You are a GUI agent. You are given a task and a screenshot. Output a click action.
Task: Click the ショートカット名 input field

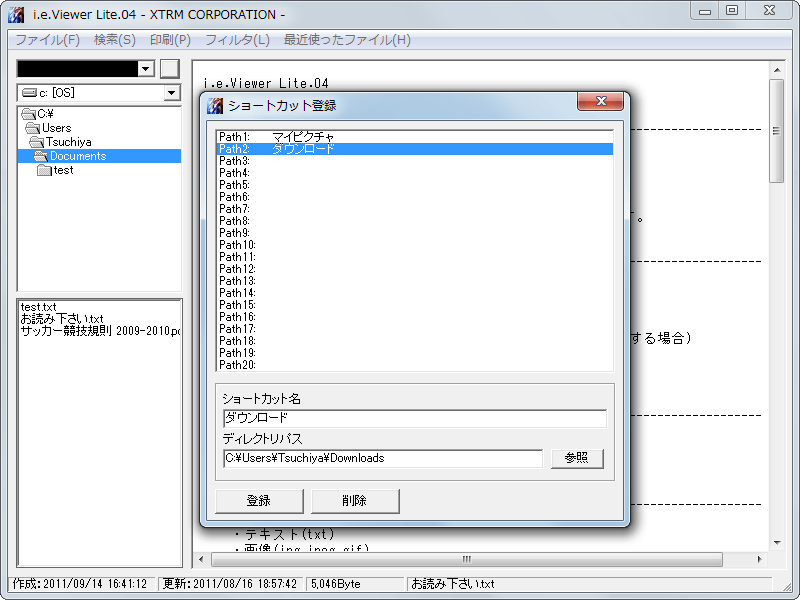coord(415,418)
